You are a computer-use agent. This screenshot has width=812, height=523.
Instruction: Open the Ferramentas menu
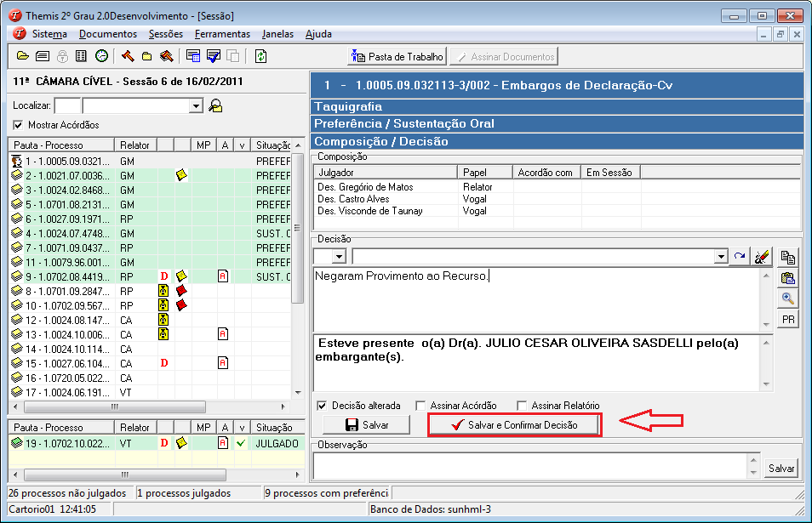[x=223, y=34]
